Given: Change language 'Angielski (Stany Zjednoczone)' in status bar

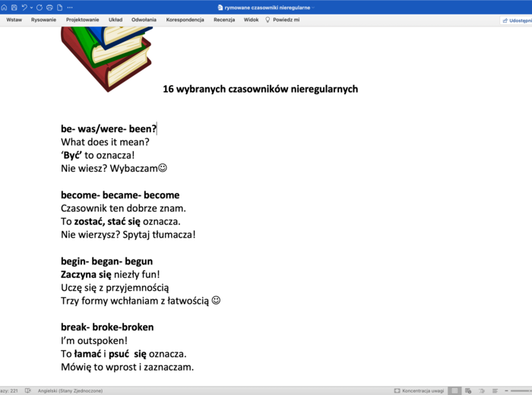Looking at the screenshot, I should (70, 391).
